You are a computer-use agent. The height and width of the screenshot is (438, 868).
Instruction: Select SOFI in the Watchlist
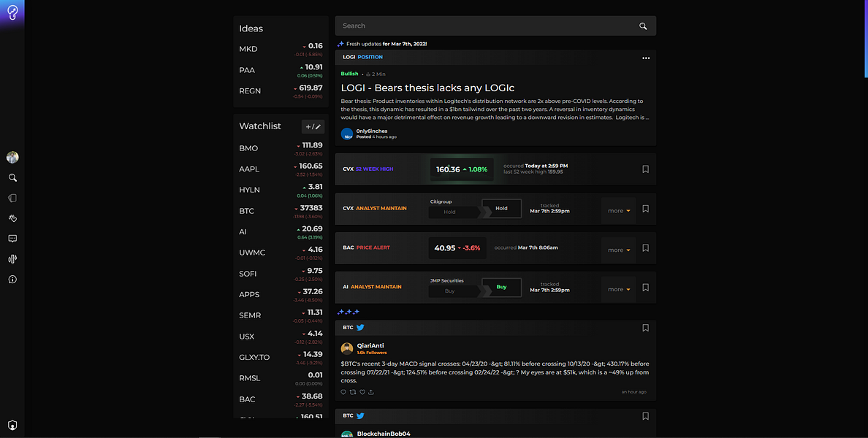point(281,274)
